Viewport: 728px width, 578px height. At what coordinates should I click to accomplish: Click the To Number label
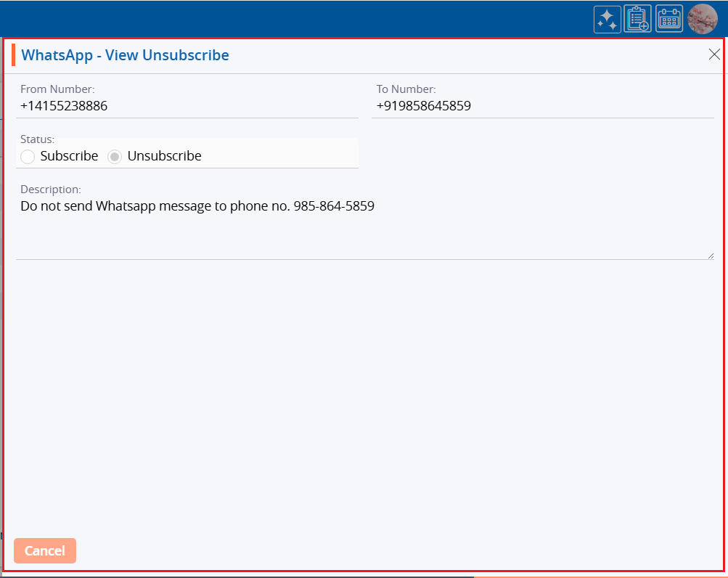point(406,89)
